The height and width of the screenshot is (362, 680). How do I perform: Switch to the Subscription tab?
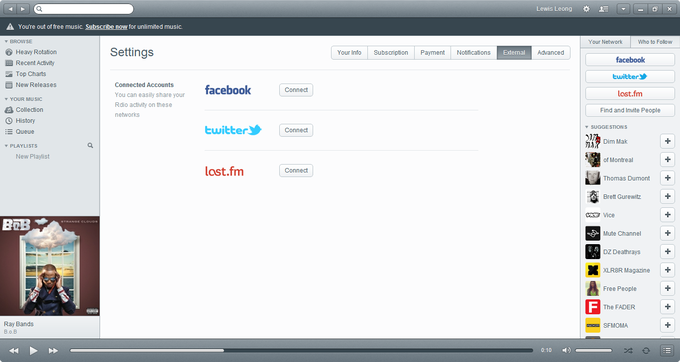click(391, 52)
